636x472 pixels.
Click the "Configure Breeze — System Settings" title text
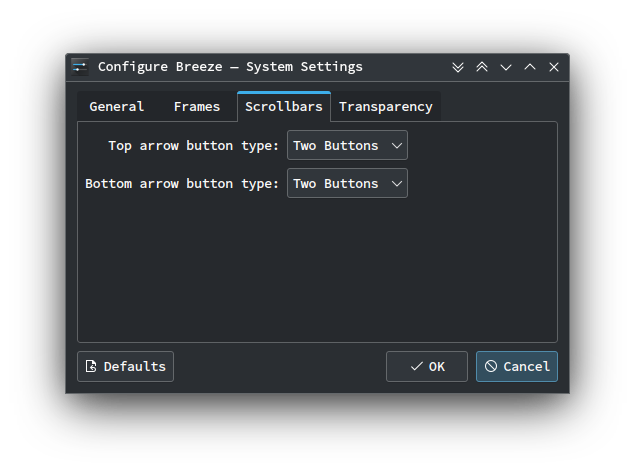(x=230, y=67)
